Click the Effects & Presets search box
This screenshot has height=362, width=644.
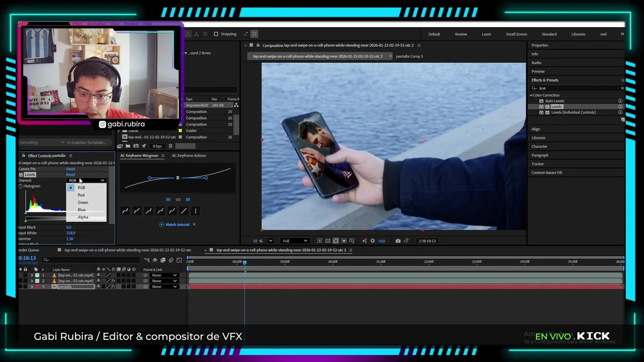pyautogui.click(x=577, y=88)
